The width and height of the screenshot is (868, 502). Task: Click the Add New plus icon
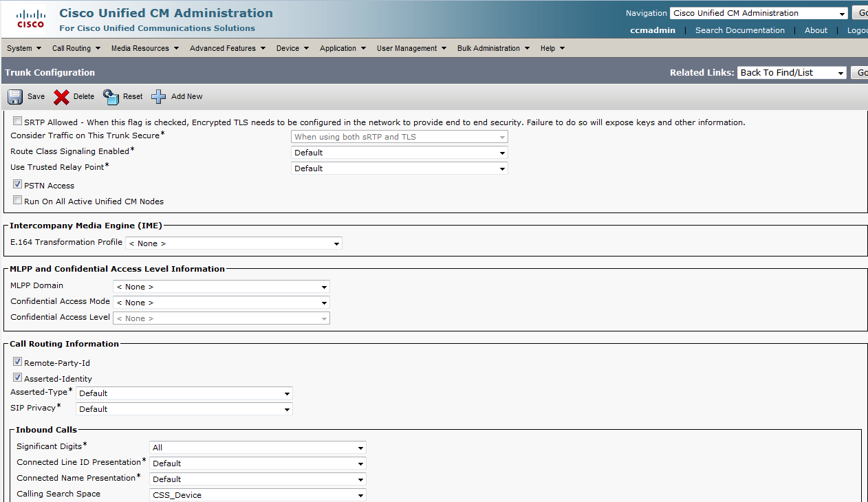tap(159, 96)
